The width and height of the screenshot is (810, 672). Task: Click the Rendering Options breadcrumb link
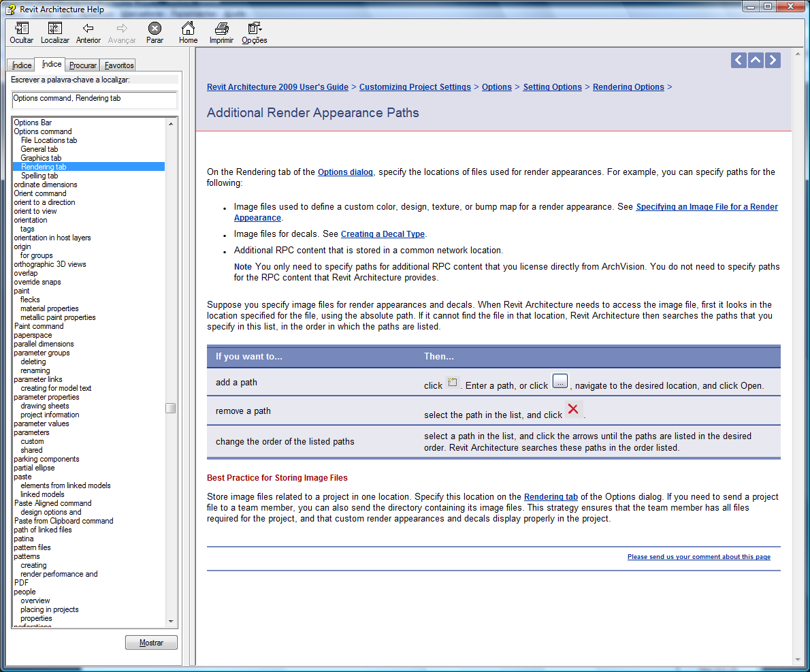point(628,87)
